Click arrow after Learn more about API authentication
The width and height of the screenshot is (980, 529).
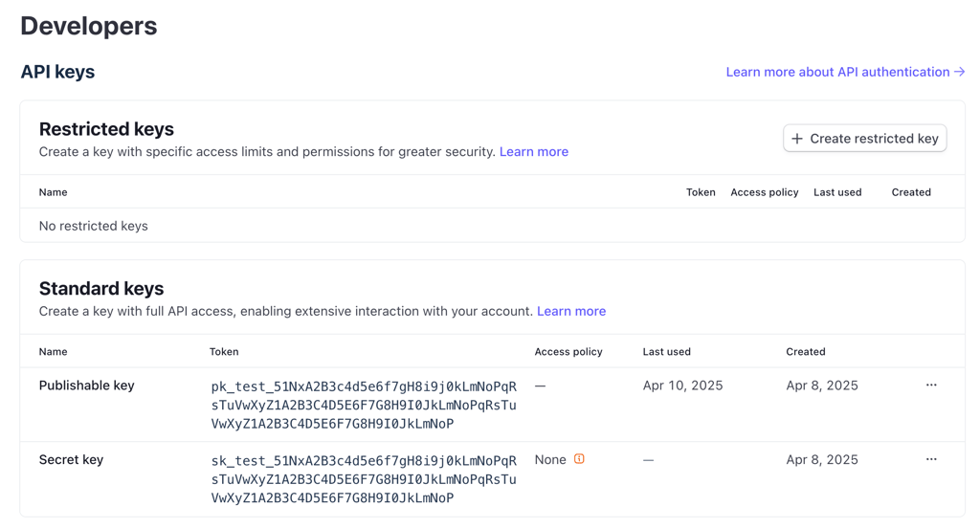[x=959, y=72]
